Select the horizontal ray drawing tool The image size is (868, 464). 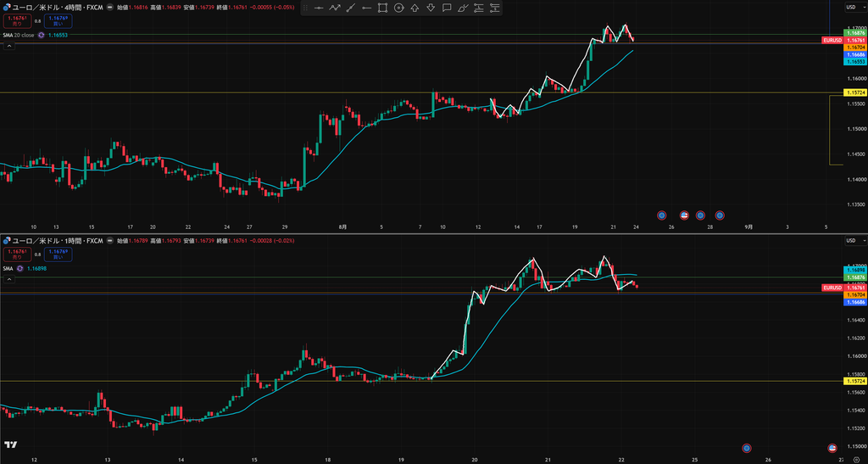(366, 8)
